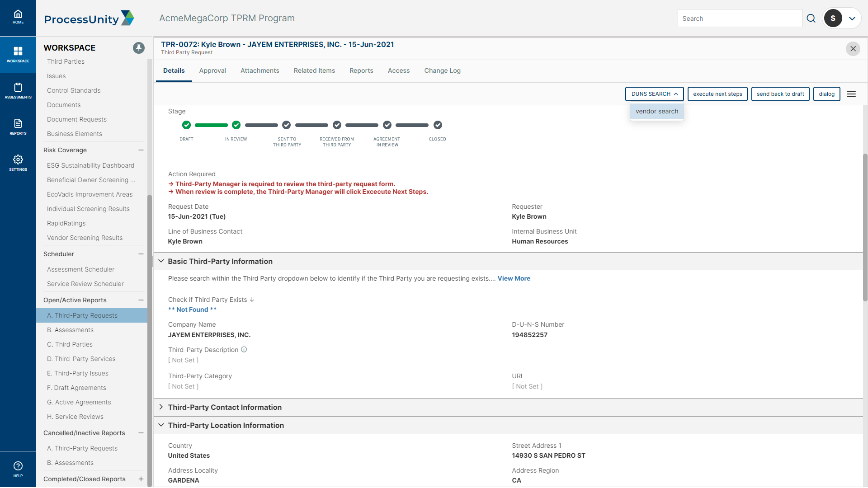Open the Settings gear icon

coord(18,163)
